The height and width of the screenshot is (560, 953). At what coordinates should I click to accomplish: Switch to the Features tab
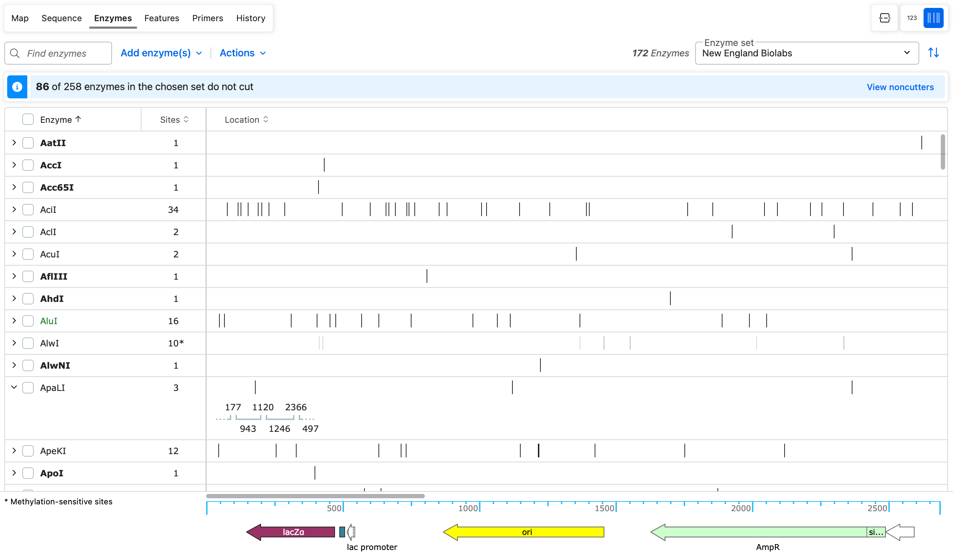coord(162,18)
